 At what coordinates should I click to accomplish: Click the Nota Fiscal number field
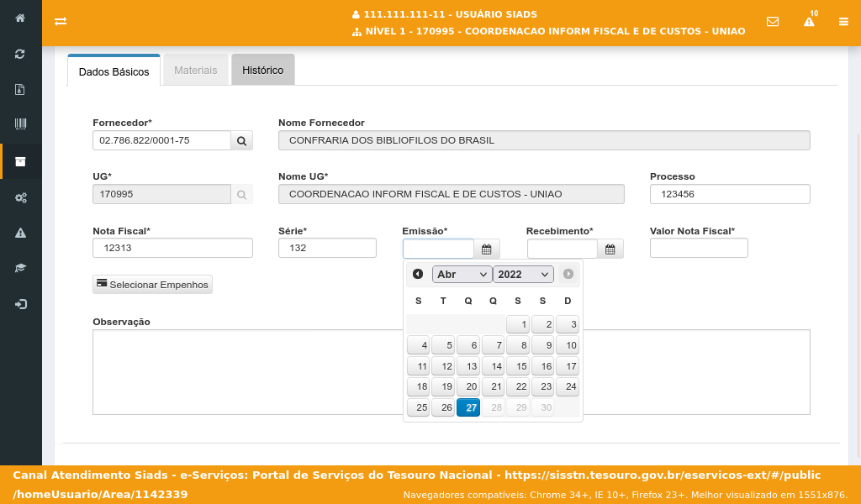coord(172,248)
